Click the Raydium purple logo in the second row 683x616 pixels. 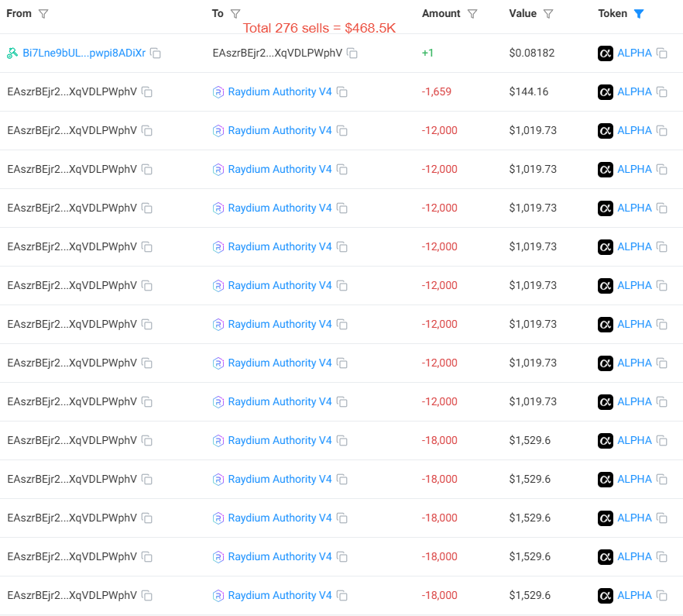point(218,91)
